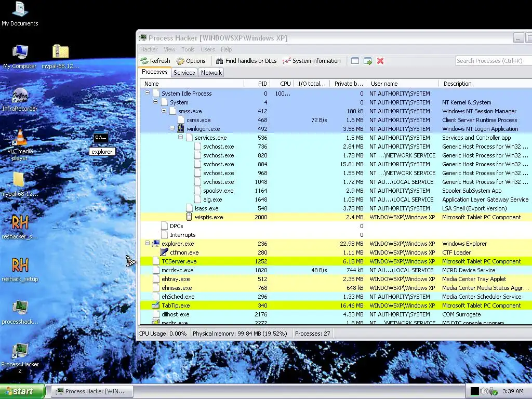The height and width of the screenshot is (399, 532).
Task: Click the Refresh toolbar button
Action: pyautogui.click(x=155, y=61)
